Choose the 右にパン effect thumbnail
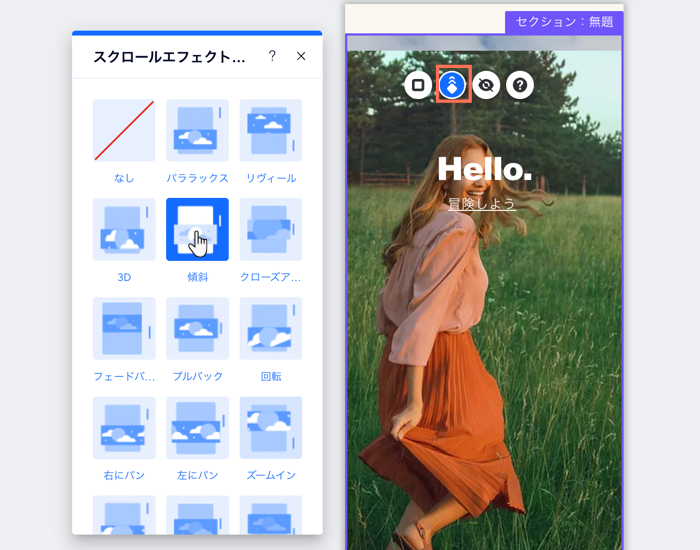This screenshot has height=550, width=700. 124,428
